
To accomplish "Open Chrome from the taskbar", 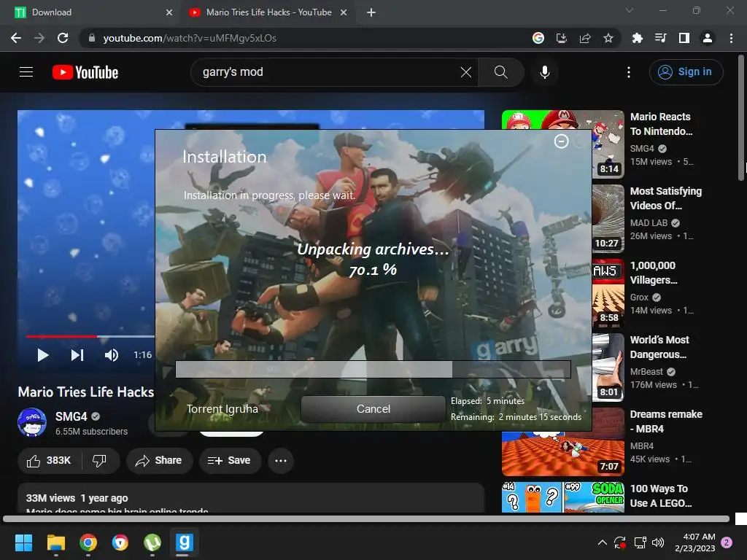I will click(x=88, y=542).
